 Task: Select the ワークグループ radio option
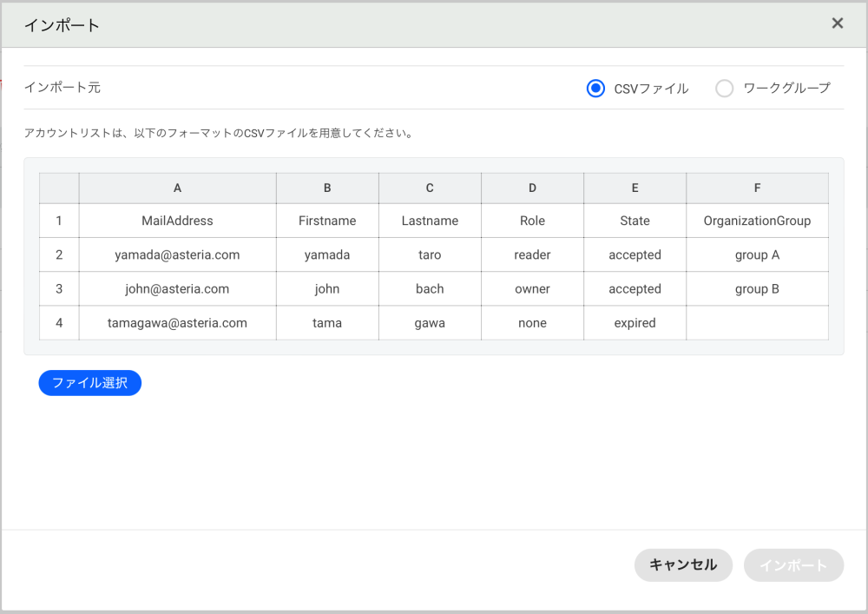(x=725, y=88)
